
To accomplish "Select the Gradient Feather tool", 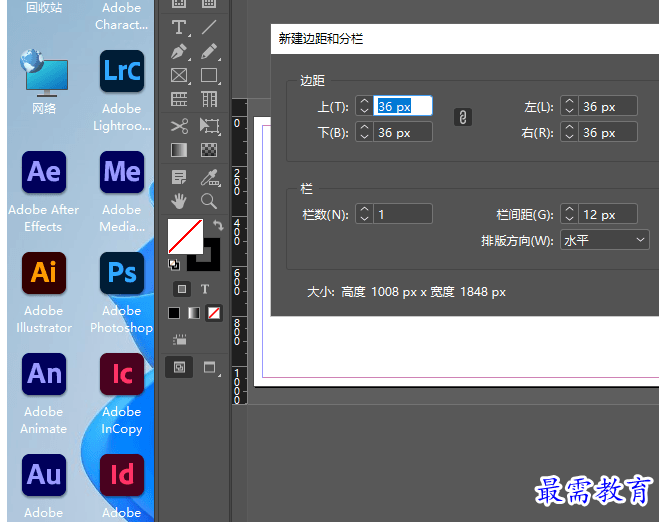I will coord(209,150).
